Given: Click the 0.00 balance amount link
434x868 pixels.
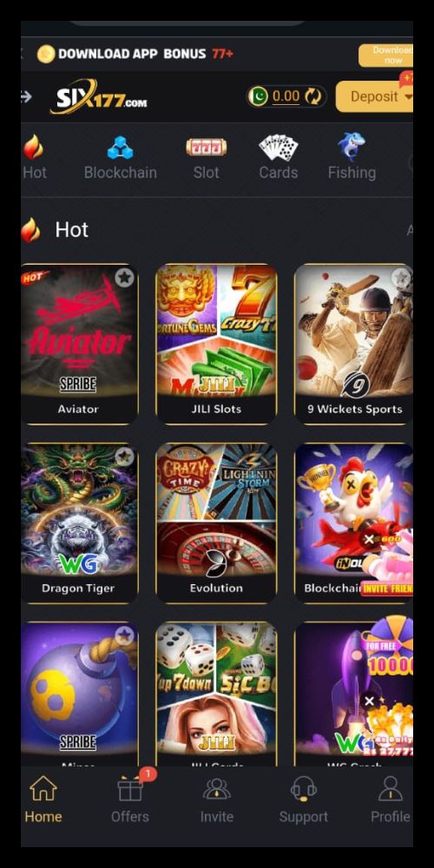Looking at the screenshot, I should [286, 96].
